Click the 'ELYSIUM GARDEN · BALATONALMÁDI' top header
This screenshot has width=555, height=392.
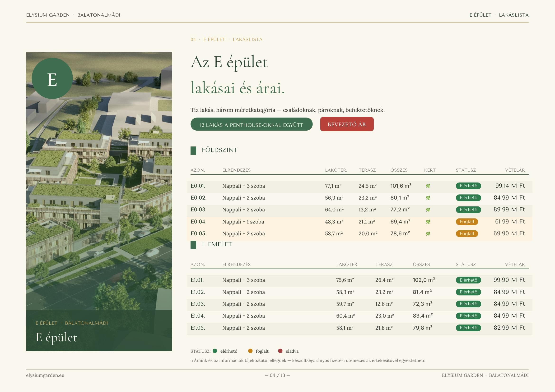point(73,15)
